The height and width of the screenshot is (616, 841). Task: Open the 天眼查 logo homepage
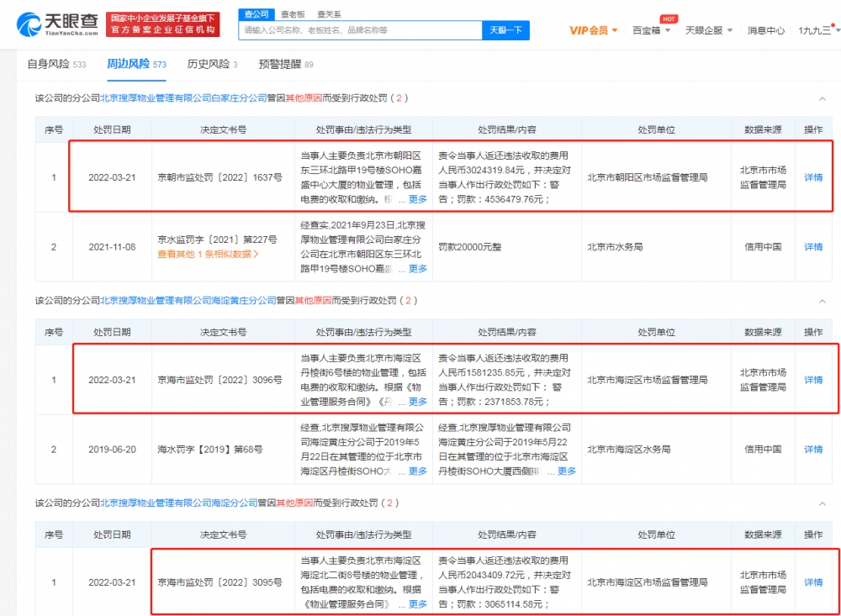57,24
